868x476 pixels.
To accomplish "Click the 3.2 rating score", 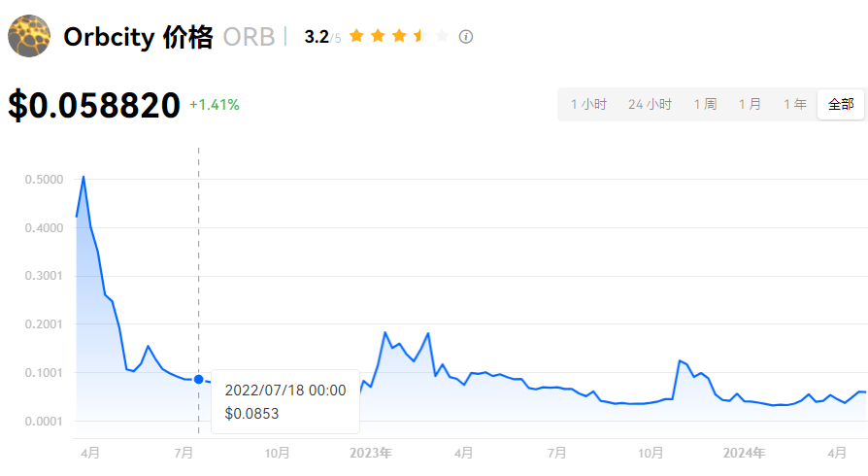I will click(317, 37).
